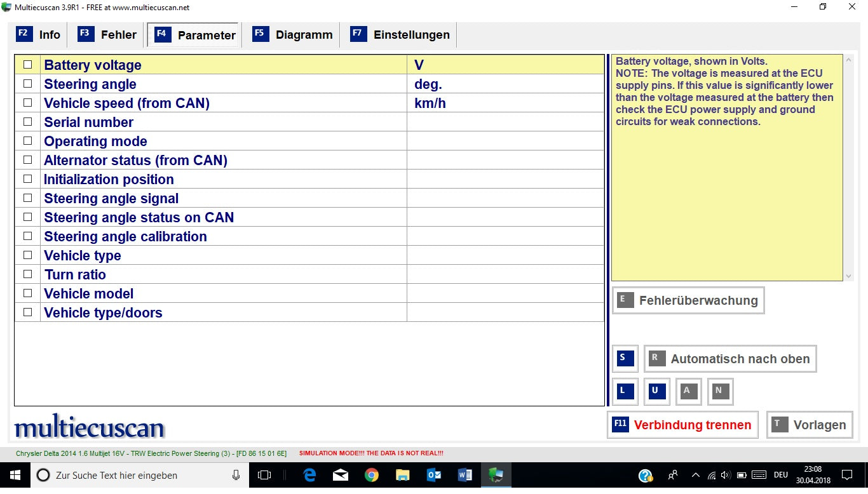Click the grayed A key button
The height and width of the screenshot is (494, 868).
(688, 391)
